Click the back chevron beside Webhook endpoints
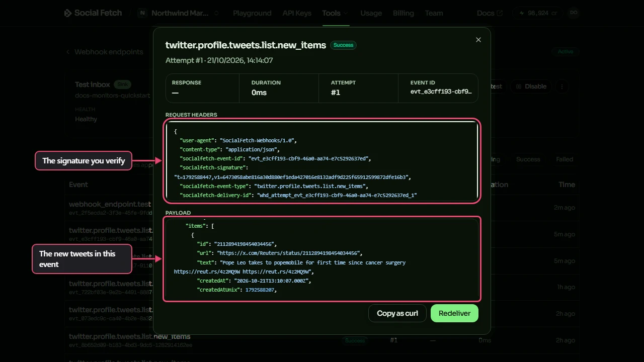Viewport: 644px width, 362px height. 68,52
